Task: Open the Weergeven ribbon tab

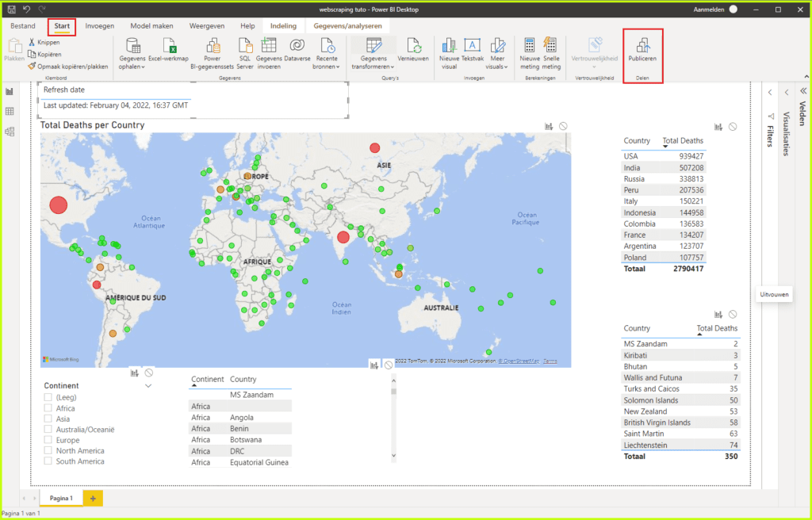Action: click(x=207, y=26)
